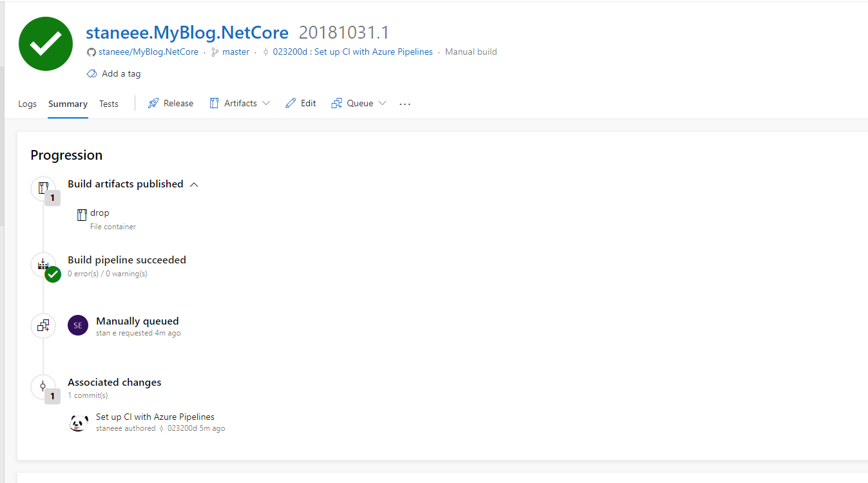This screenshot has height=483, width=868.
Task: Open the master branch link
Action: click(236, 52)
